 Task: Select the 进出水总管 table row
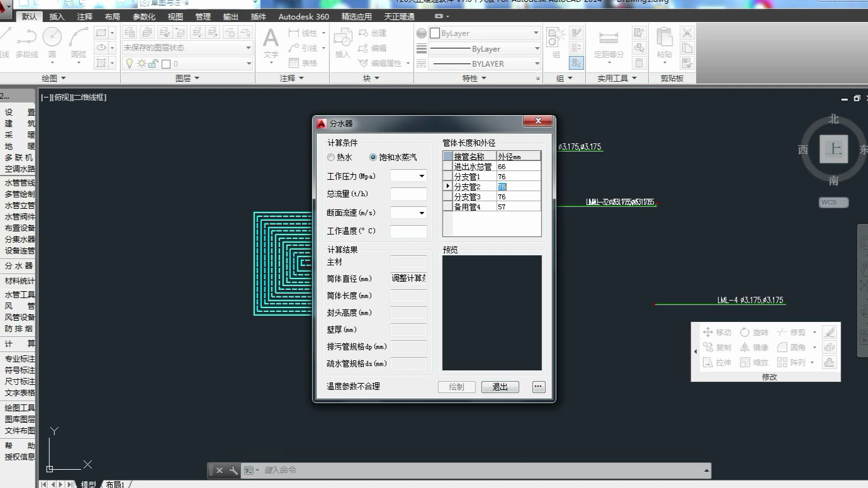[492, 167]
